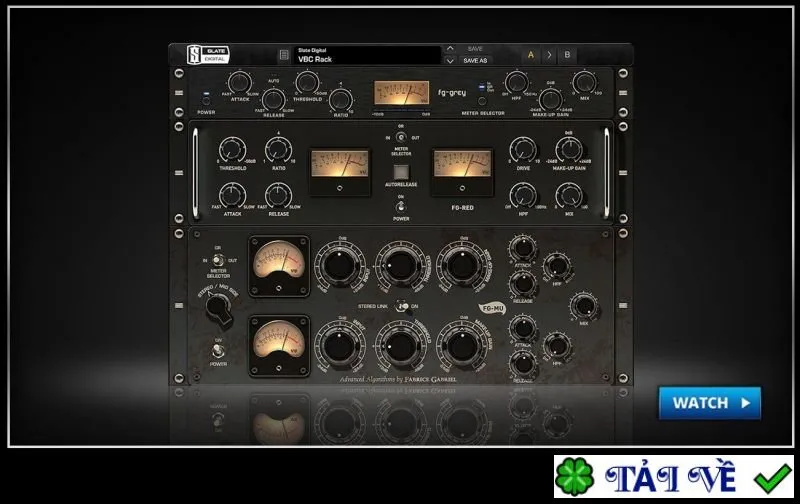Toggle the FG-Grey POWER button
Viewport: 800px width, 504px height.
206,100
